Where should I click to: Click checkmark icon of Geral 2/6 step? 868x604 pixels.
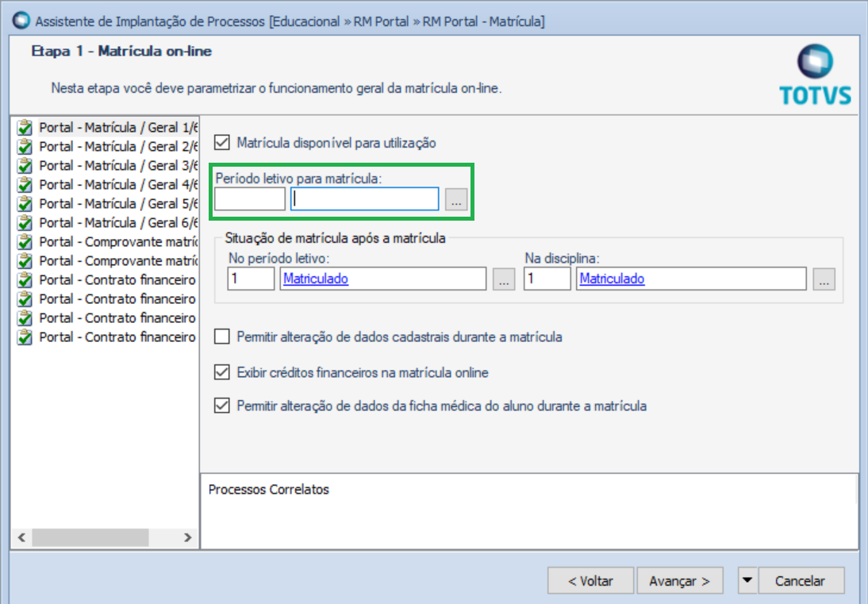point(25,147)
